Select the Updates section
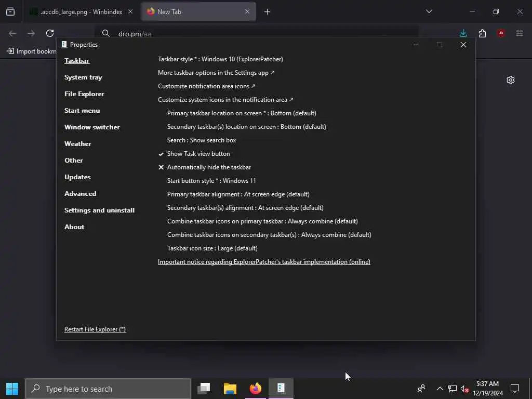The width and height of the screenshot is (532, 399). [x=77, y=177]
